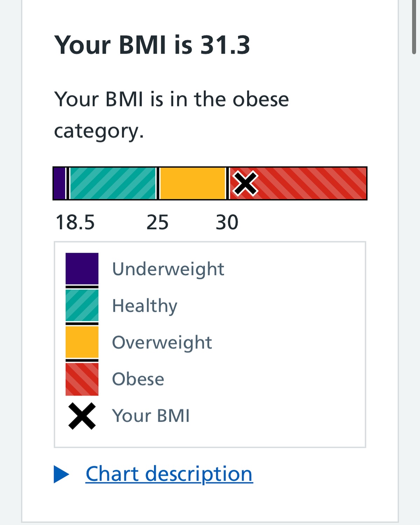The width and height of the screenshot is (420, 525).
Task: Click the 'Your BMI is 31.3' heading
Action: point(152,45)
